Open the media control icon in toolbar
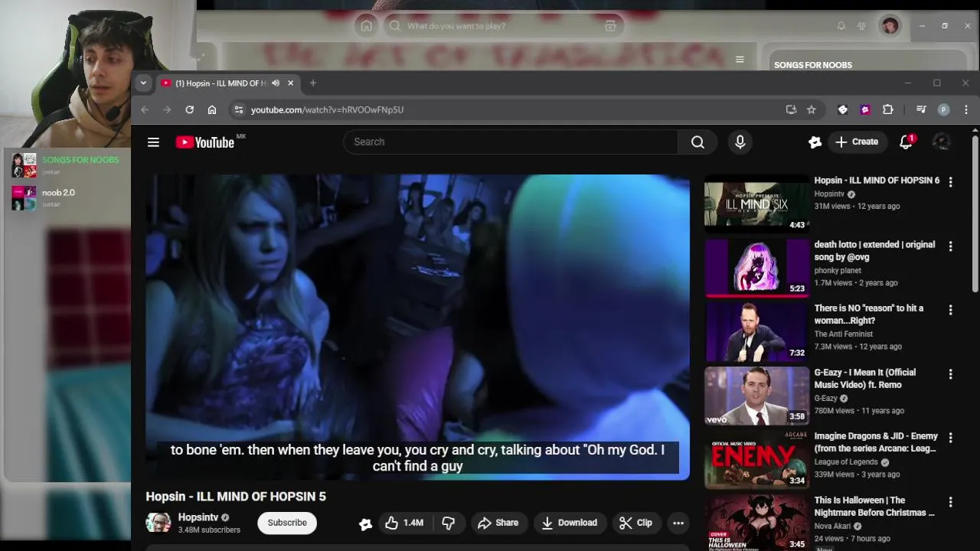 click(x=921, y=109)
